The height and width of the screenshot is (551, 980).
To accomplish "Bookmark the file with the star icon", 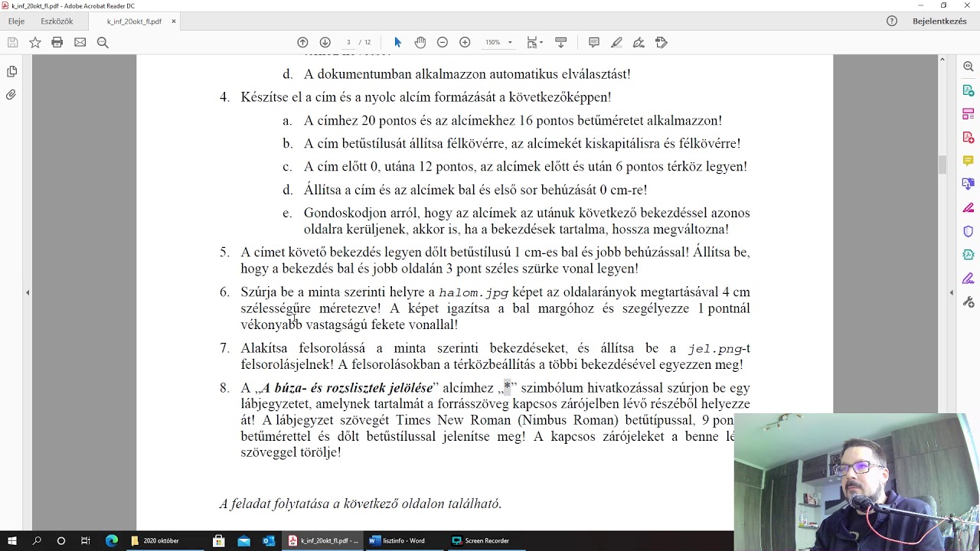I will point(35,43).
